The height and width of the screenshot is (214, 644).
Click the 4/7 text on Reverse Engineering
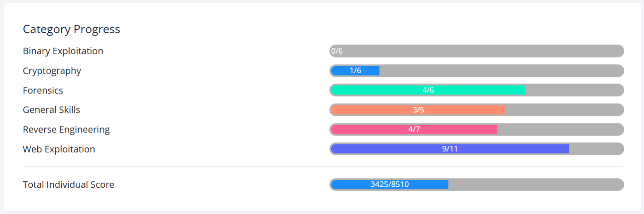coord(414,129)
